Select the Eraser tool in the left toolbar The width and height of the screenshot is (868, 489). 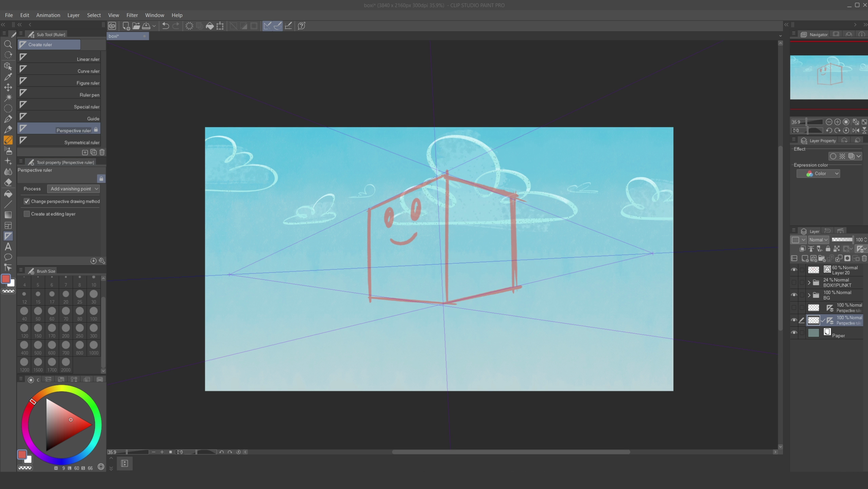point(8,182)
